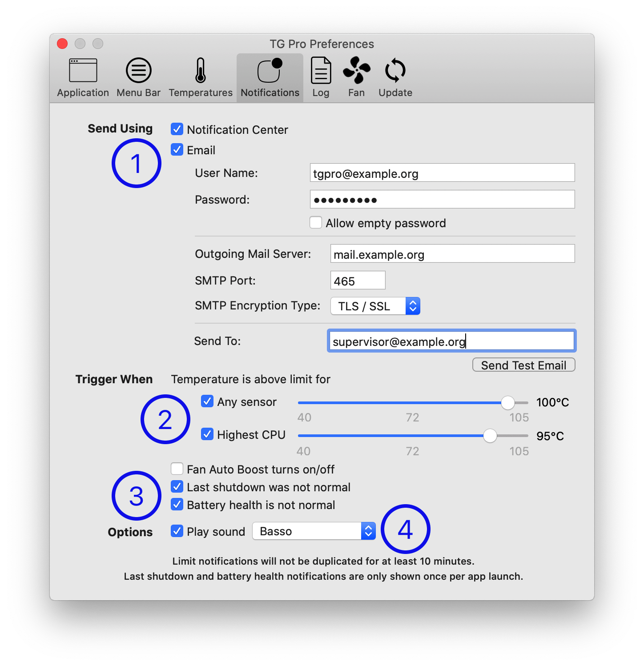The width and height of the screenshot is (644, 666).
Task: Open the Basso sound dropdown
Action: (313, 531)
